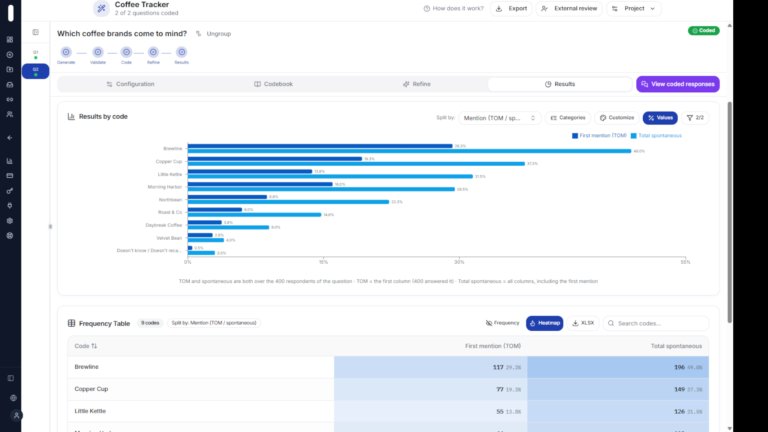Open External review
Viewport: 768px width, 432px height.
point(569,9)
